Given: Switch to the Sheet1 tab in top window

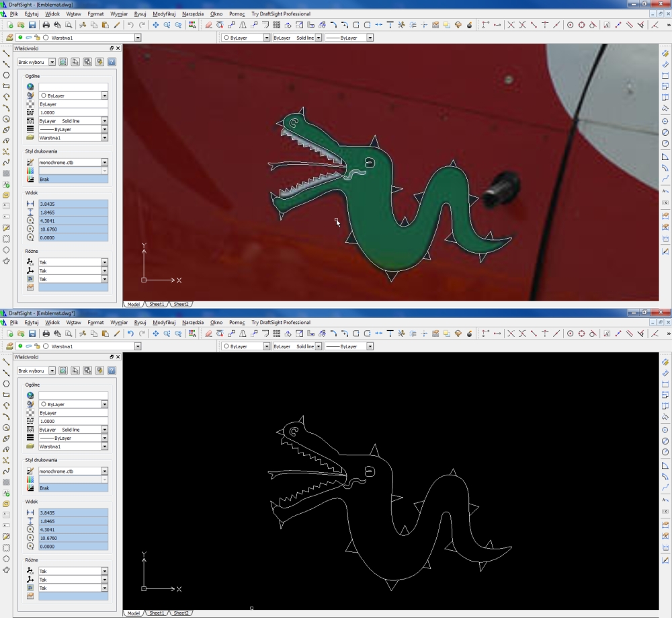Looking at the screenshot, I should 156,305.
